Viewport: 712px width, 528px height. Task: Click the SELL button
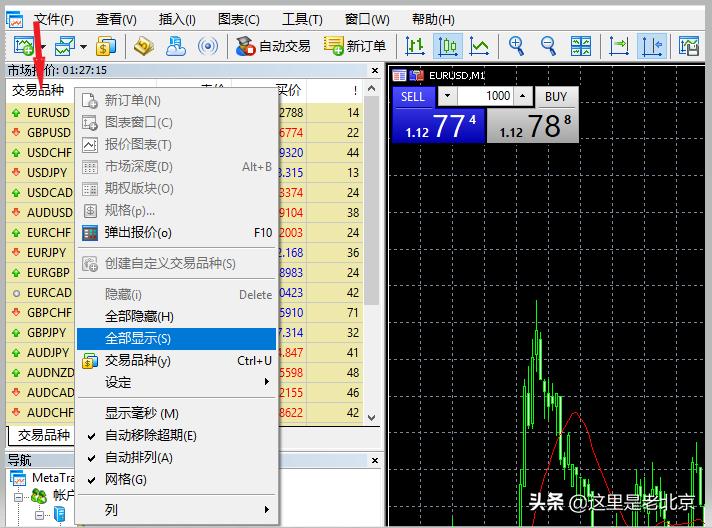coord(412,97)
